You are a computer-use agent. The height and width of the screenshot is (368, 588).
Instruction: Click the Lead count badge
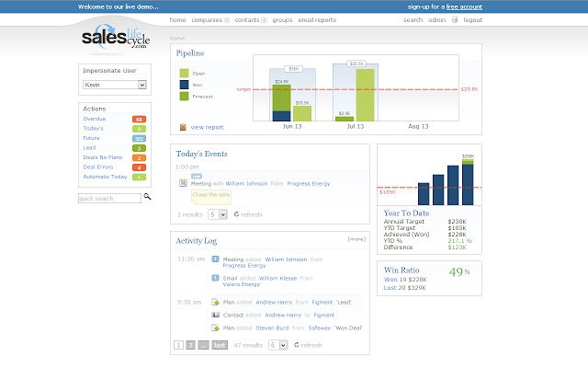(139, 148)
